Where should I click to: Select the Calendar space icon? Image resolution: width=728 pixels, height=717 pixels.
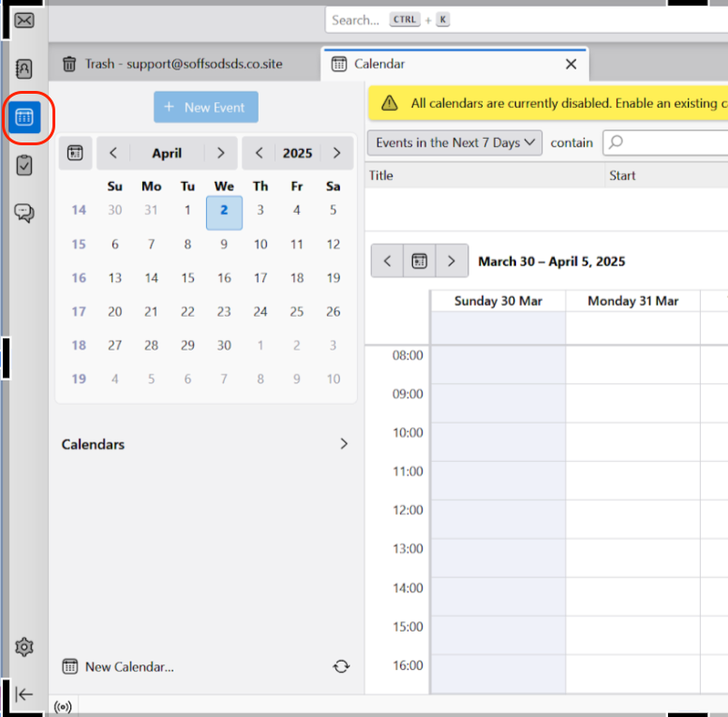(x=24, y=117)
